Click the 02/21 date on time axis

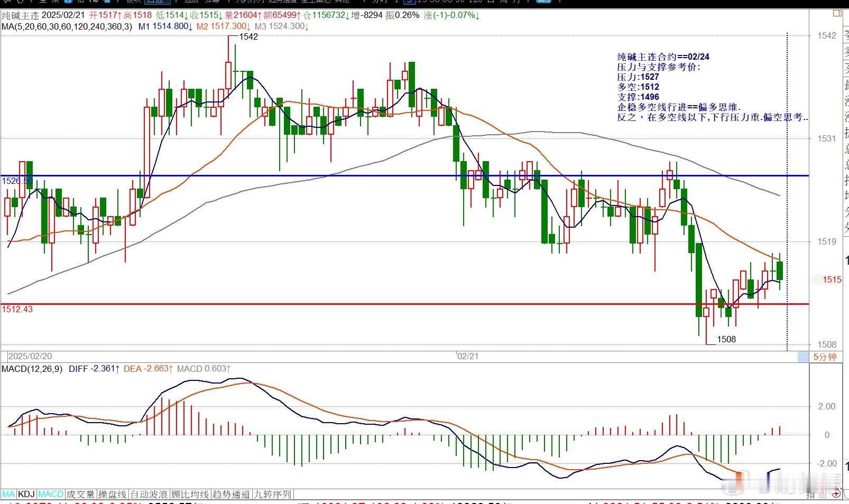468,357
